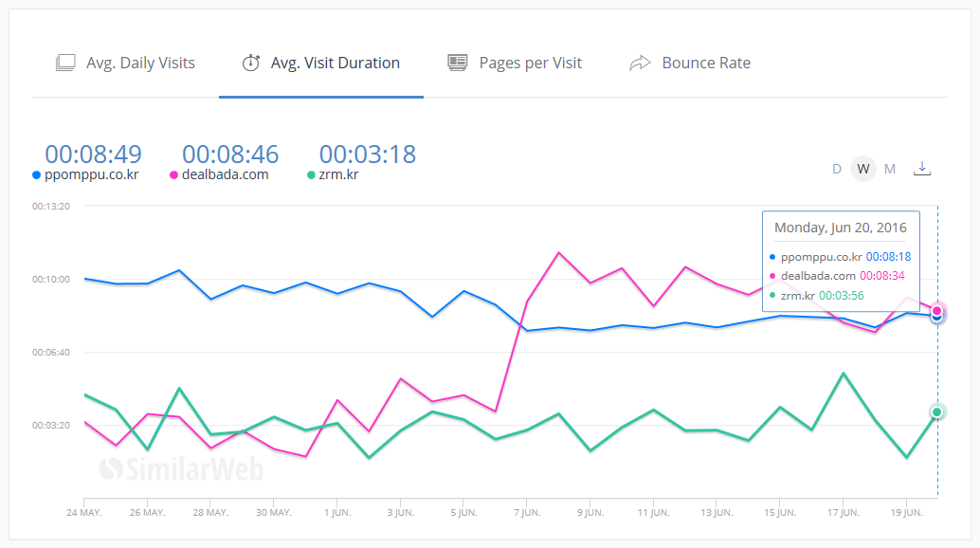Open the Pages per Visit tab
980x548 pixels.
[x=530, y=64]
